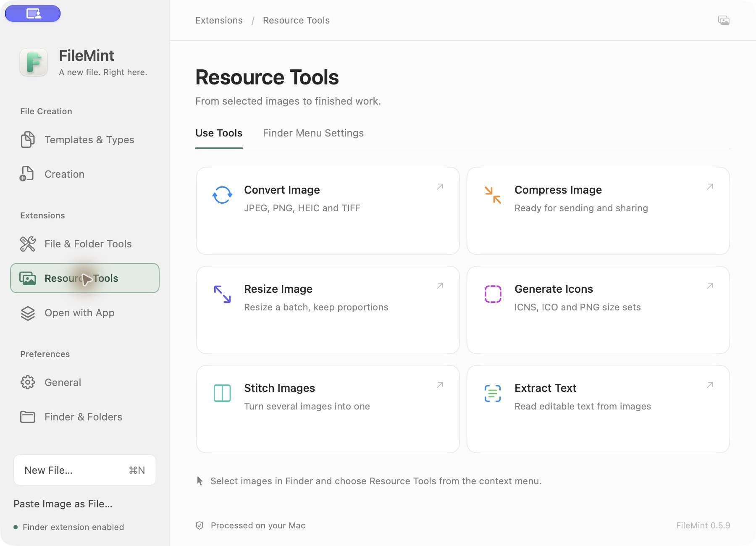Viewport: 756px width, 546px height.
Task: Open the Convert Image tool title
Action: [x=282, y=190]
